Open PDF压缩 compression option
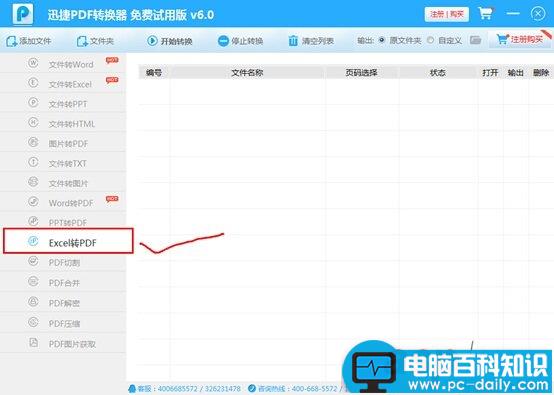The width and height of the screenshot is (554, 395). (63, 323)
